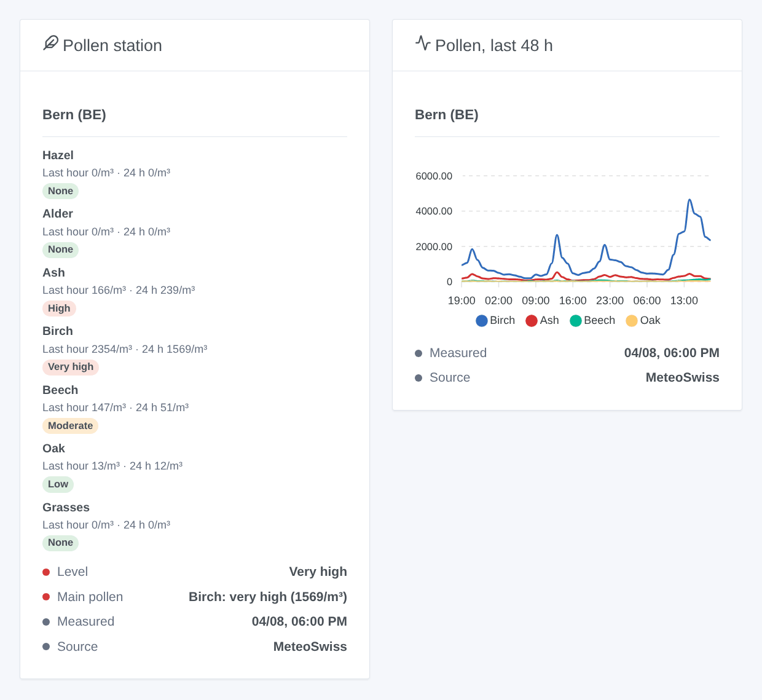Click the 19:00 x-axis label
The width and height of the screenshot is (762, 700).
(462, 301)
